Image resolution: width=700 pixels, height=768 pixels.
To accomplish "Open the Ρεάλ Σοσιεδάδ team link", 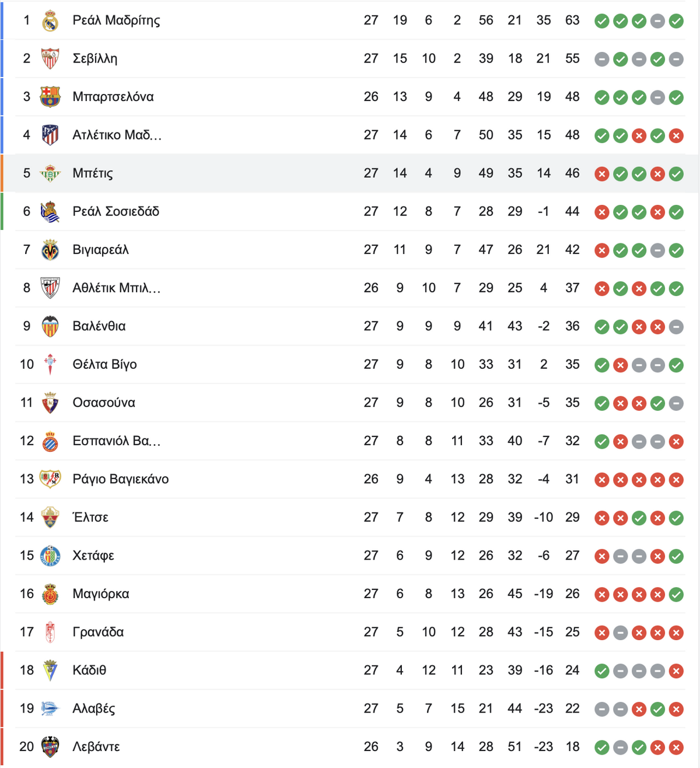I will 116,212.
